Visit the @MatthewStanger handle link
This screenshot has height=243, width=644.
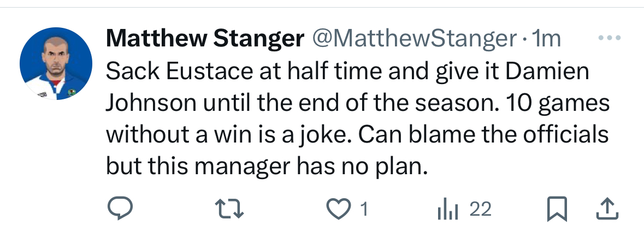tap(413, 38)
